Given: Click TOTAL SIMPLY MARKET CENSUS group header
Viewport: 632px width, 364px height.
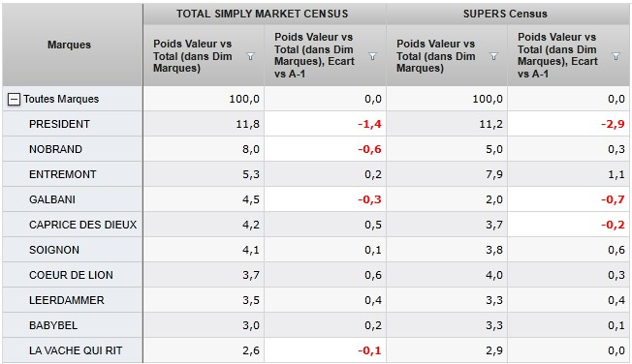Looking at the screenshot, I should click(262, 14).
